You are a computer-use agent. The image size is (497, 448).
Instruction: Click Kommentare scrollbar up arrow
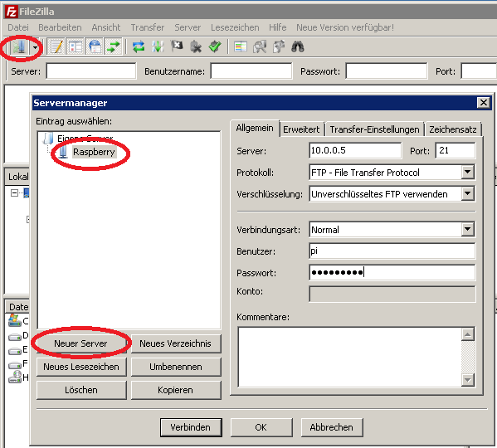468,334
